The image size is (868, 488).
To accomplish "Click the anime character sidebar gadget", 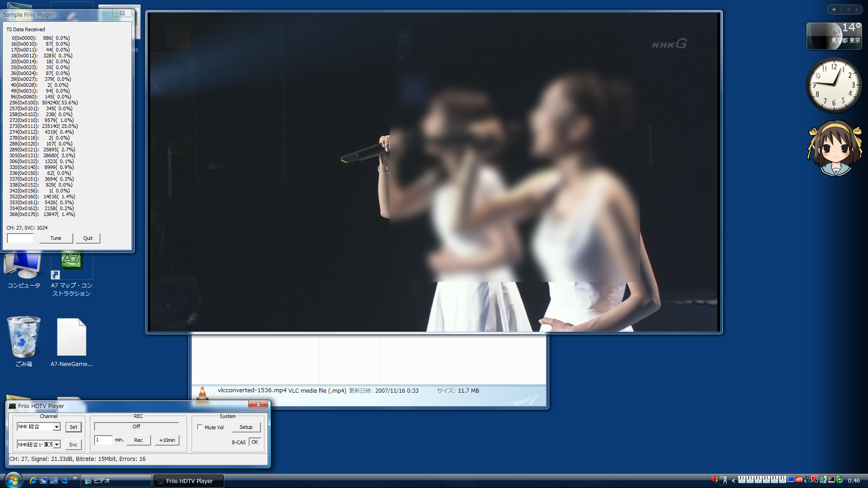I will (x=835, y=148).
